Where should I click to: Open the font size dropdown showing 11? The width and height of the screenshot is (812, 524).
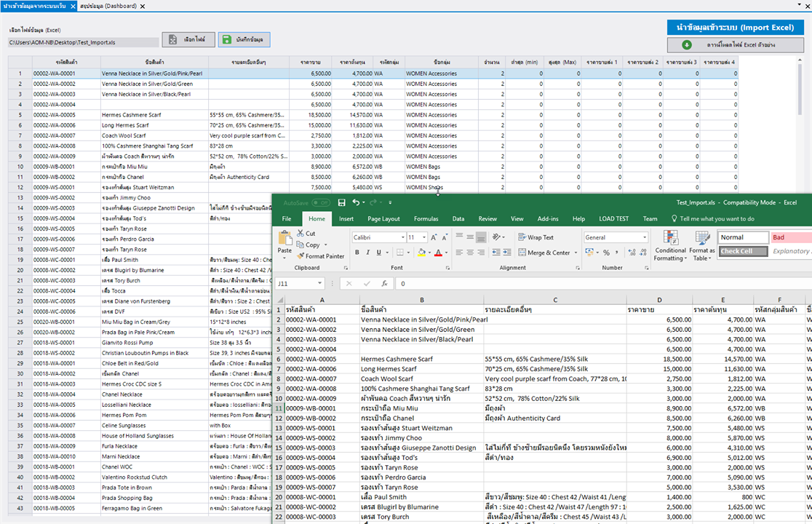click(424, 238)
